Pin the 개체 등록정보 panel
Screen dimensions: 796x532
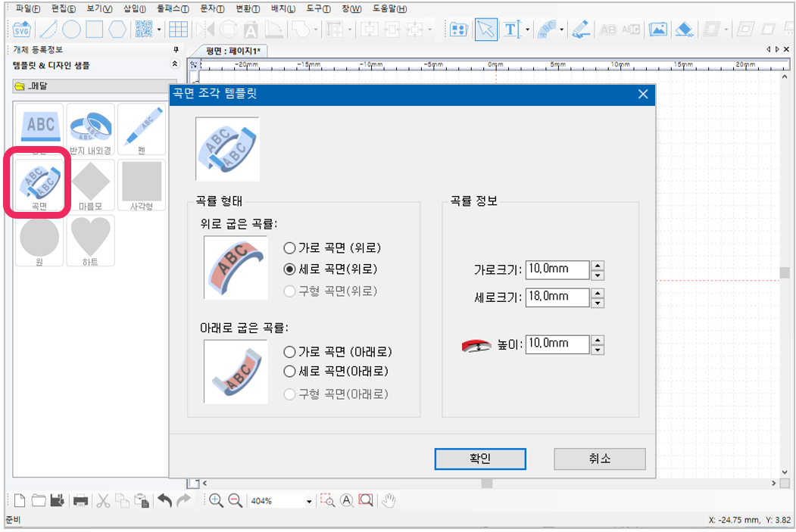176,49
